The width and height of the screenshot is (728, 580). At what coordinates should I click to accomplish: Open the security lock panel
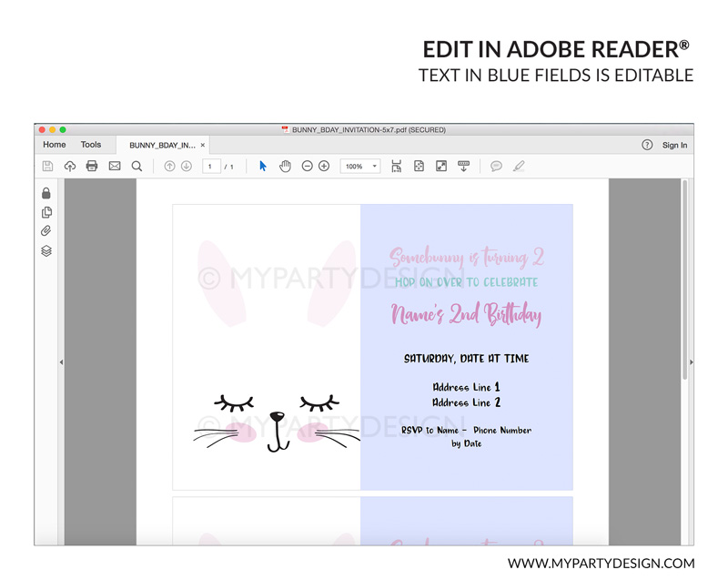(46, 193)
